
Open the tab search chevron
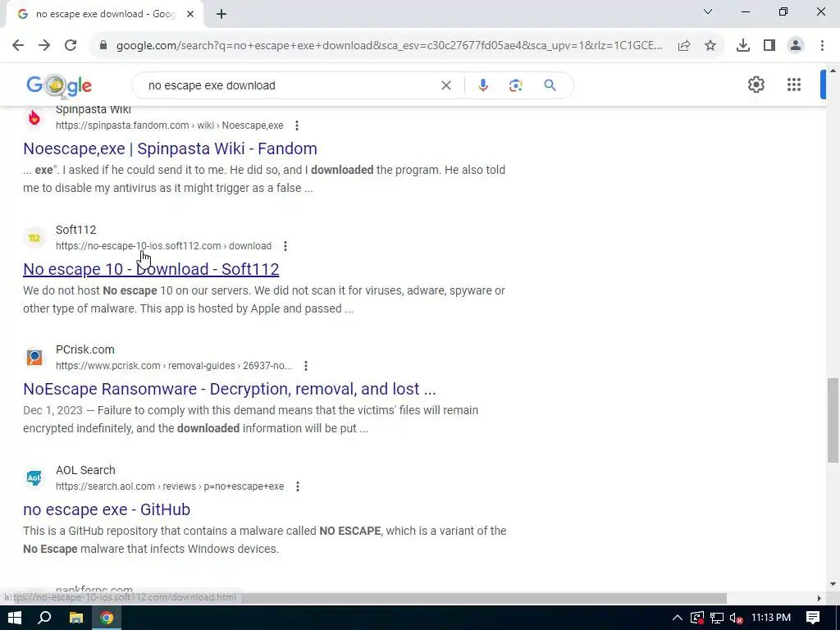708,11
